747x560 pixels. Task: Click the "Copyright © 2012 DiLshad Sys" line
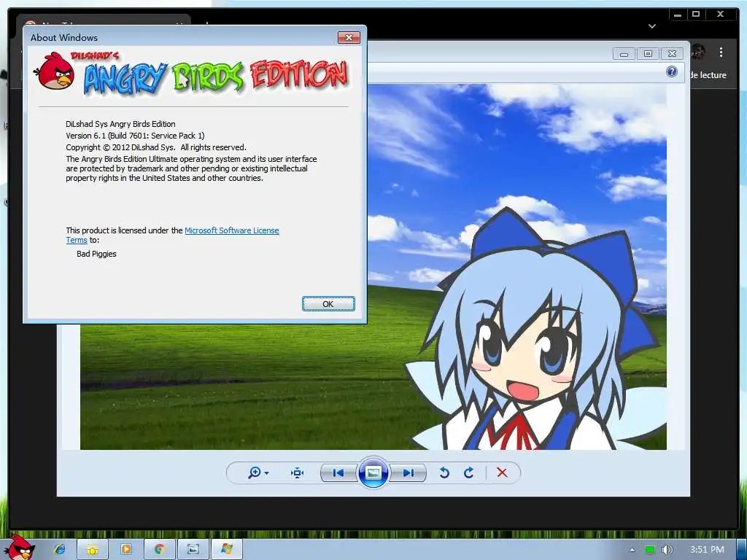156,147
